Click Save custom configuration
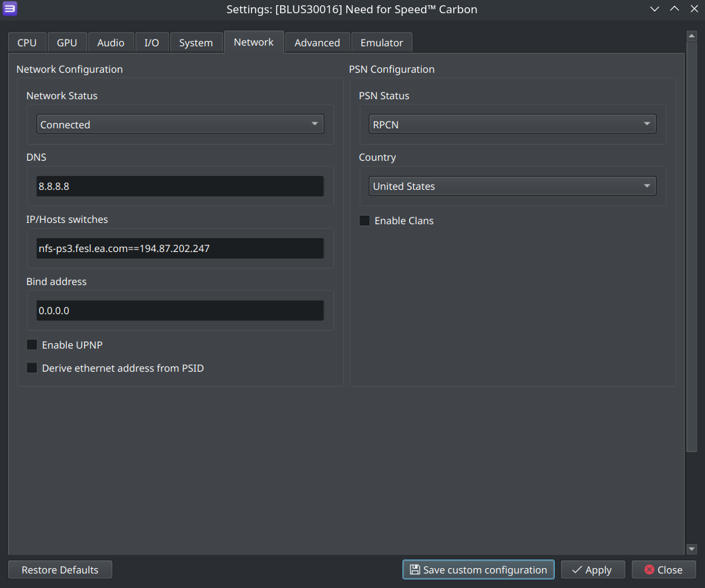 (479, 569)
